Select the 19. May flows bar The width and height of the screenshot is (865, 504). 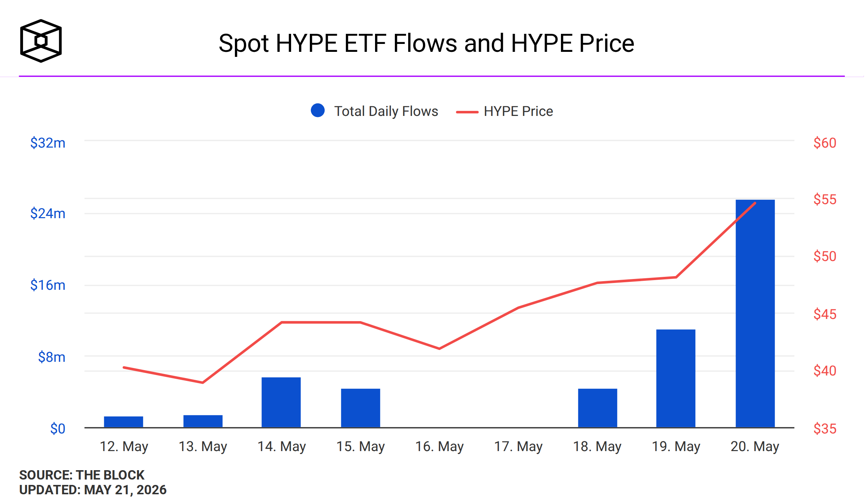tap(676, 378)
